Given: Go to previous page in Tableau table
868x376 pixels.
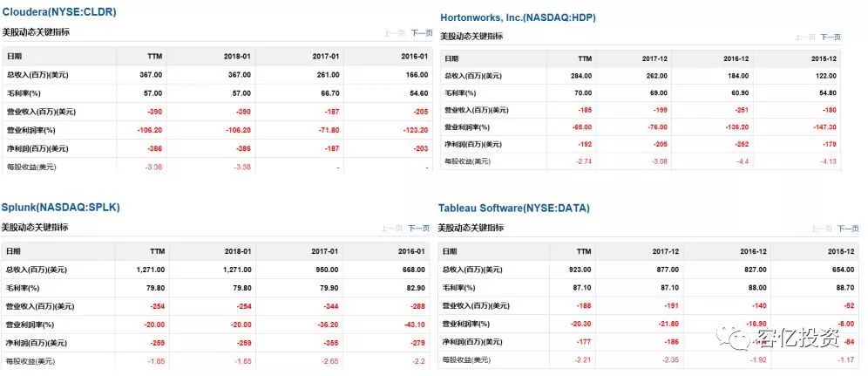Looking at the screenshot, I should [822, 229].
